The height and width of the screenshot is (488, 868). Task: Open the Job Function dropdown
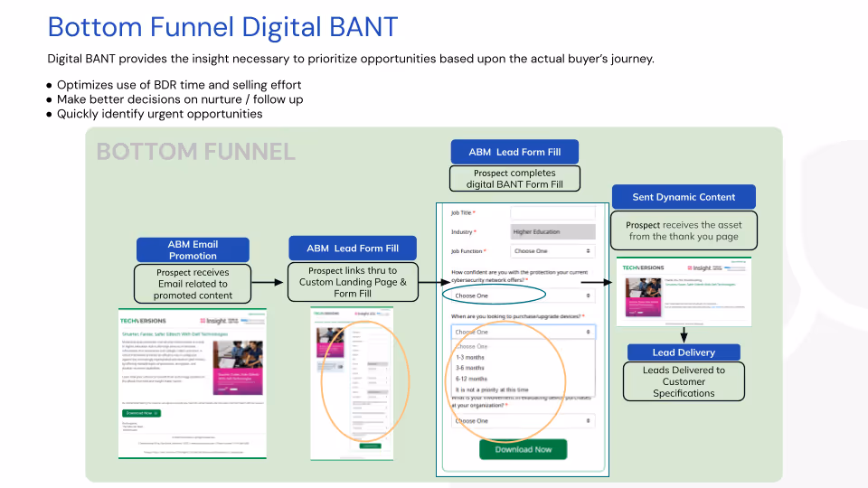pos(552,251)
